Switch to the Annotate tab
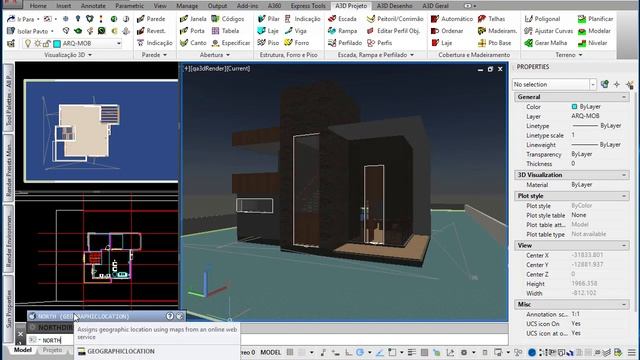Screen dimensions: 640x360 tap(93, 6)
